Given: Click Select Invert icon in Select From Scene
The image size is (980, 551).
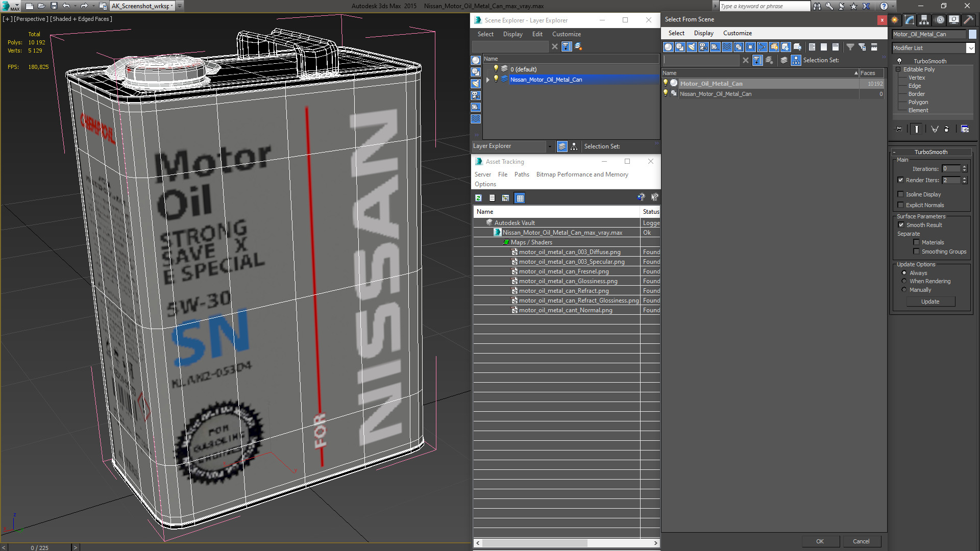Looking at the screenshot, I should click(x=836, y=47).
